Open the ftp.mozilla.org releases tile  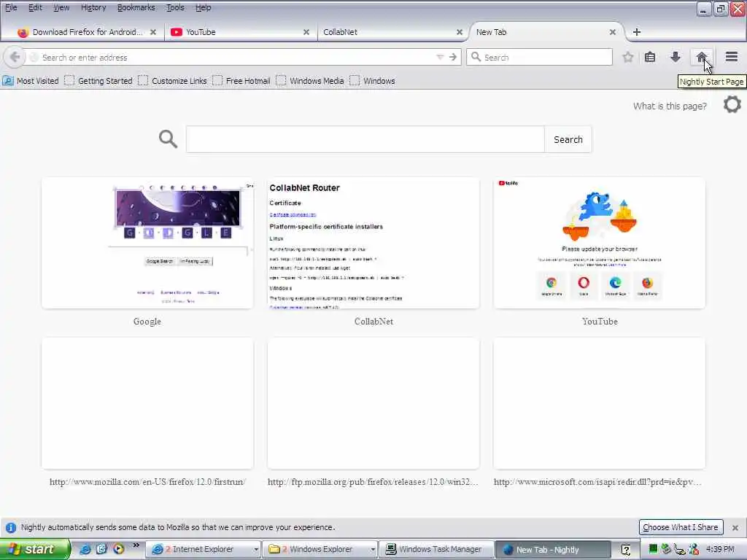point(373,403)
